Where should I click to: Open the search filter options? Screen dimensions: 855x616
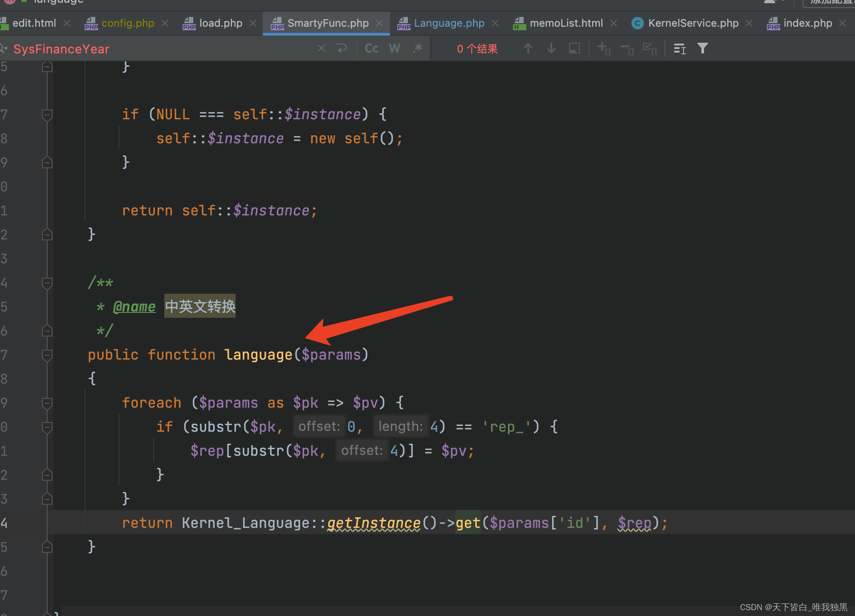pos(703,48)
